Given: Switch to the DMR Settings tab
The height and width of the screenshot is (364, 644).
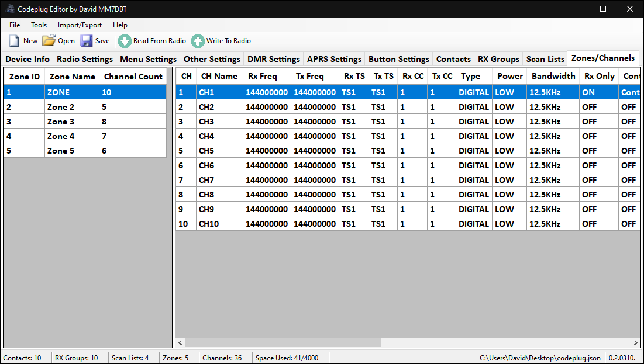Looking at the screenshot, I should (x=273, y=59).
